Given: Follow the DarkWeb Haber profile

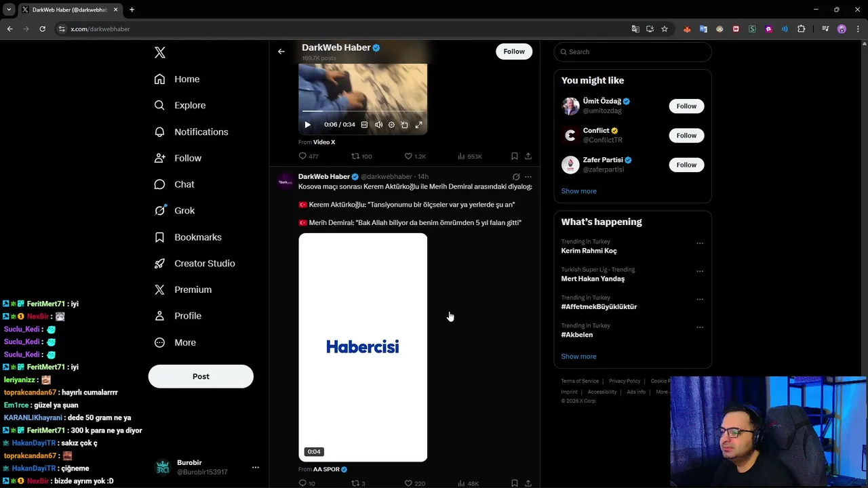Looking at the screenshot, I should [x=514, y=52].
